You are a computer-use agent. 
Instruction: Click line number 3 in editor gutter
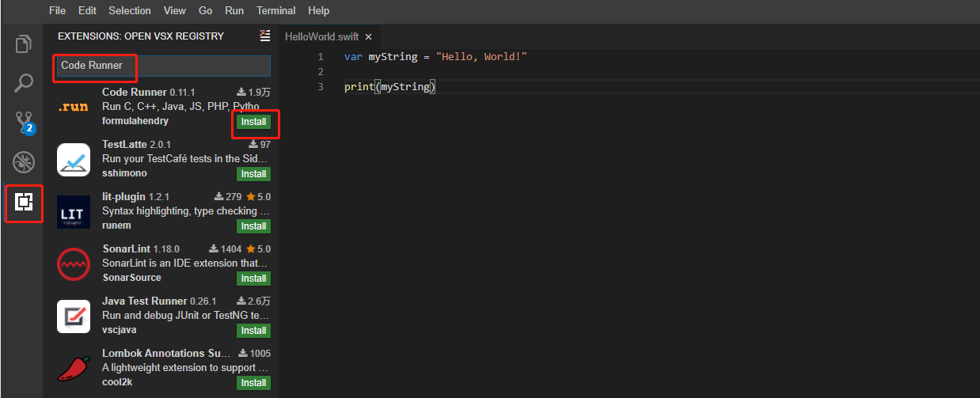tap(321, 86)
